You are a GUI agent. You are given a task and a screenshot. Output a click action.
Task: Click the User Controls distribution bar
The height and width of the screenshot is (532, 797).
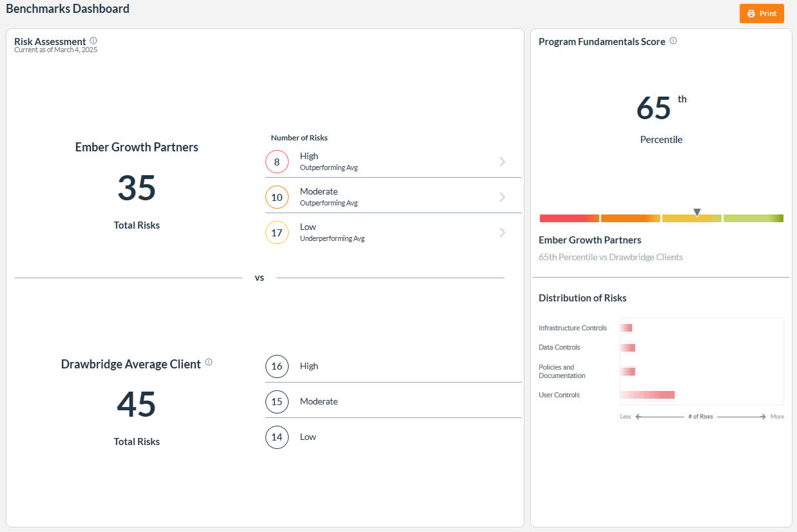pos(647,395)
